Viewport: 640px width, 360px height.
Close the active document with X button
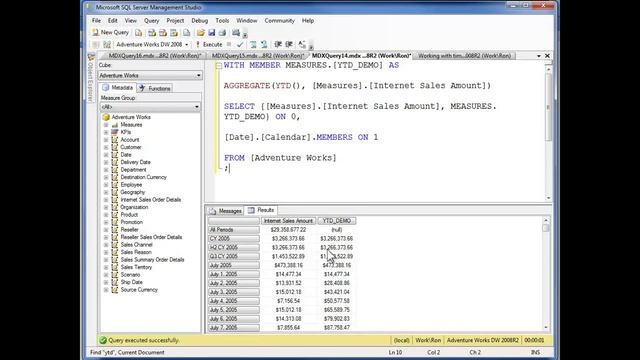coord(547,56)
